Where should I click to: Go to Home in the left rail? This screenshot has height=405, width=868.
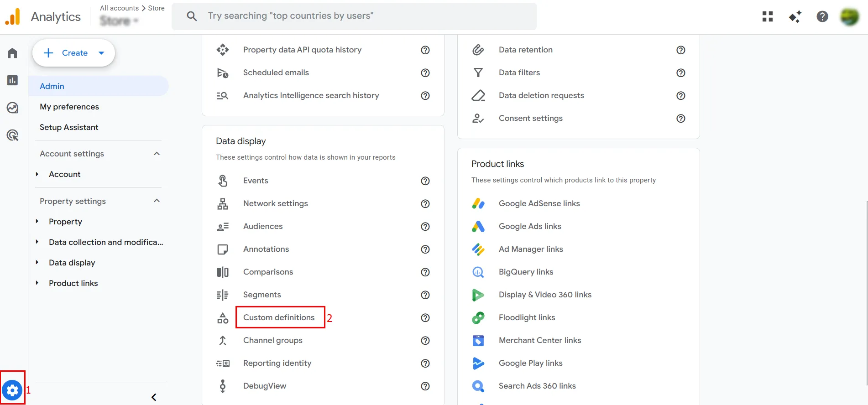pos(12,53)
